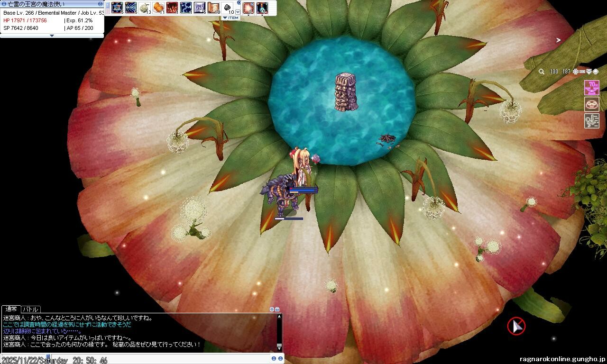
Task: Activate the red fire skill icon
Action: tap(172, 8)
